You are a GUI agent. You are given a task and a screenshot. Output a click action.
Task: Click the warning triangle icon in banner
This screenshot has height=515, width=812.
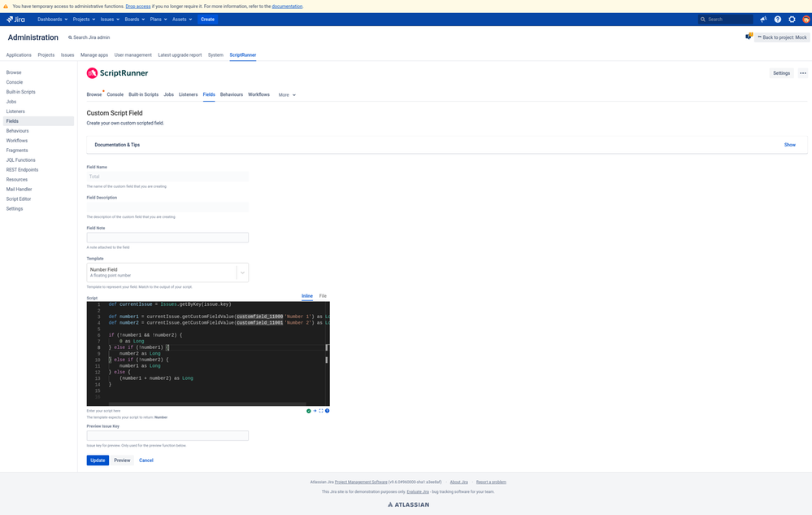(6, 7)
